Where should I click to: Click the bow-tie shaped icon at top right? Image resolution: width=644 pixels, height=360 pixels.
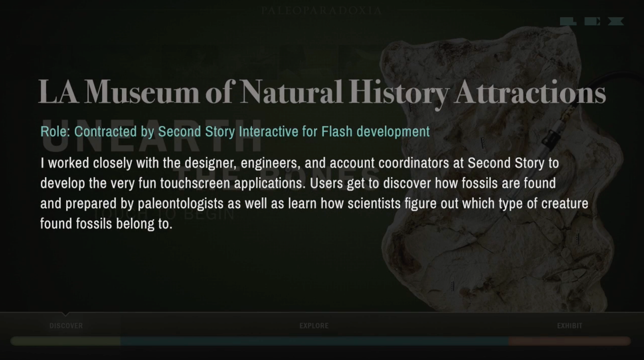click(x=616, y=21)
